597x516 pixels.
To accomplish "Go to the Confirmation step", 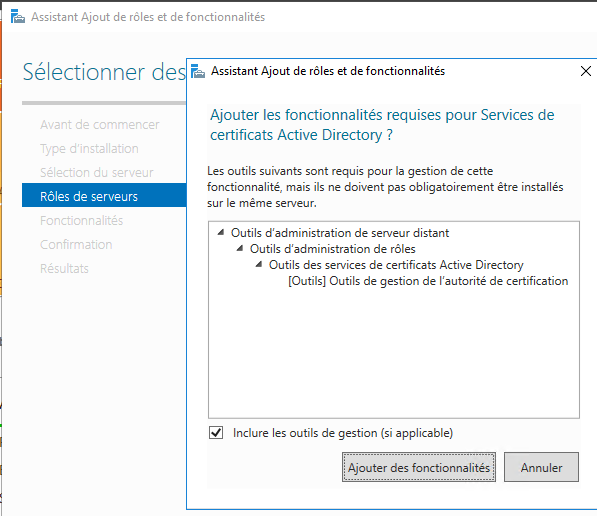I will coord(76,244).
